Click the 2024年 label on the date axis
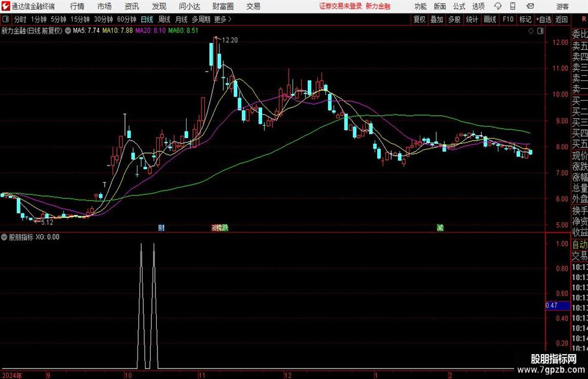588x379 pixels. (12, 375)
